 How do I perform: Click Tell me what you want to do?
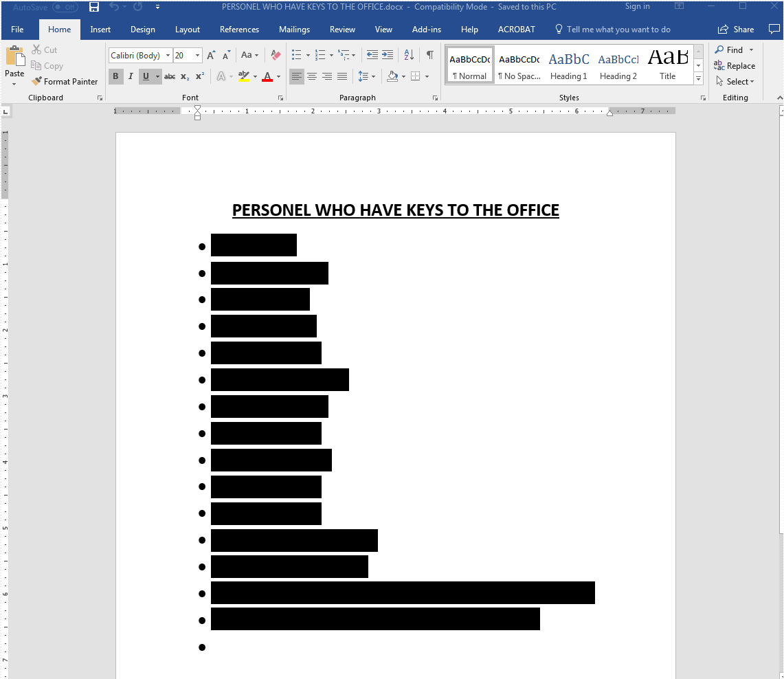(x=613, y=30)
